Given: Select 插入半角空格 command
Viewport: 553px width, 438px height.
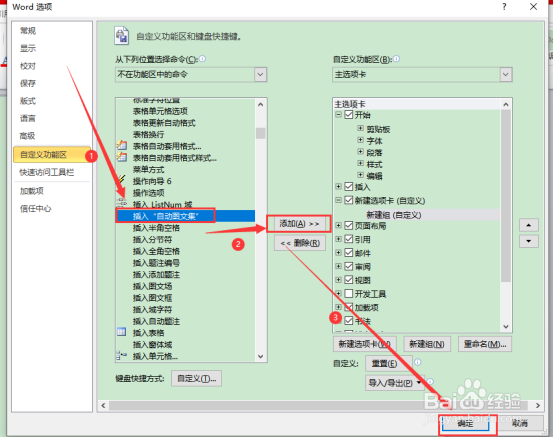Looking at the screenshot, I should pos(156,227).
